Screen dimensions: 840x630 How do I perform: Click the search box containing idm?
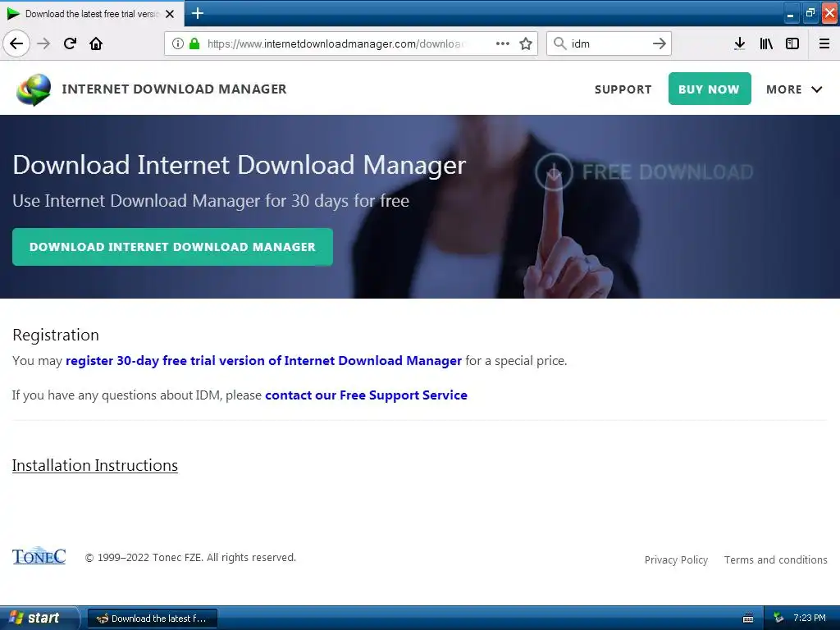point(609,43)
